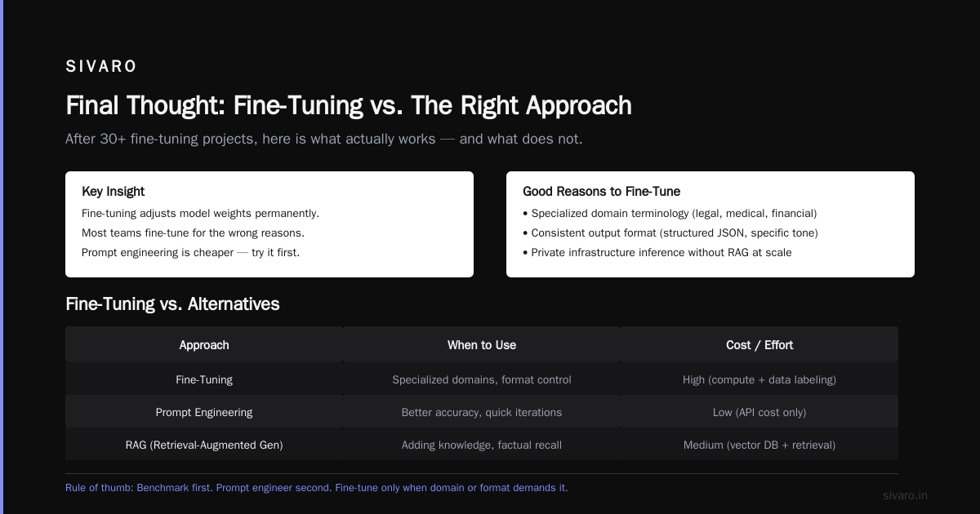Click the SIVARO brand logo text

[101, 67]
